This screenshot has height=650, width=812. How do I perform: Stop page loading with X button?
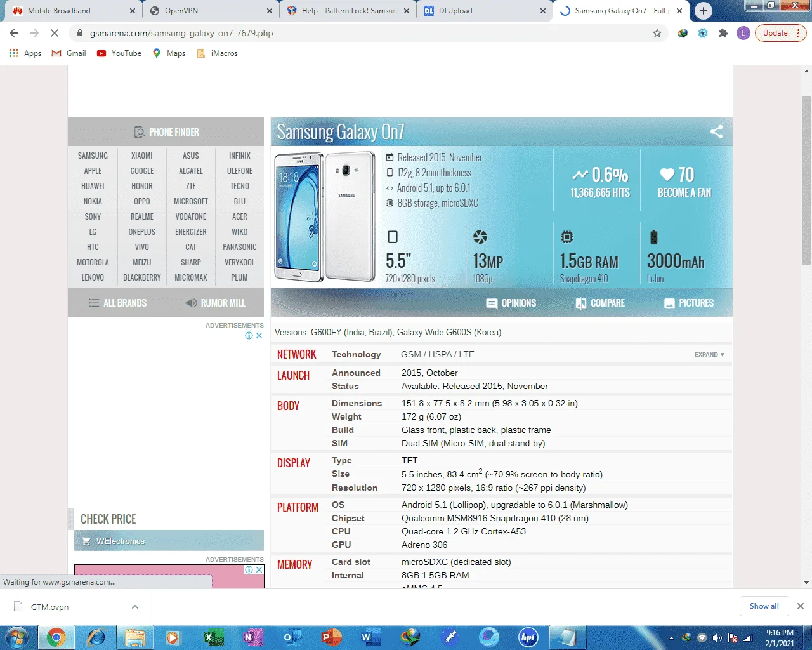(55, 33)
